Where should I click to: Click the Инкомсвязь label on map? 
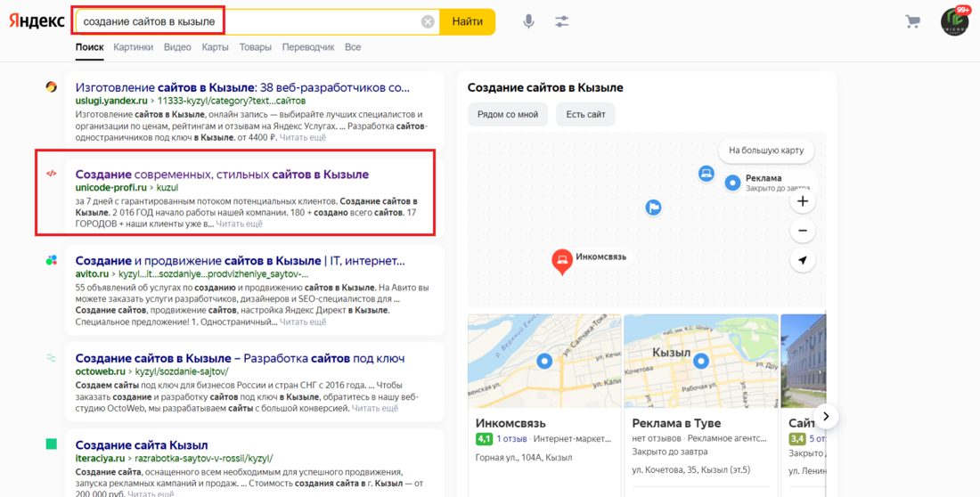[x=601, y=257]
